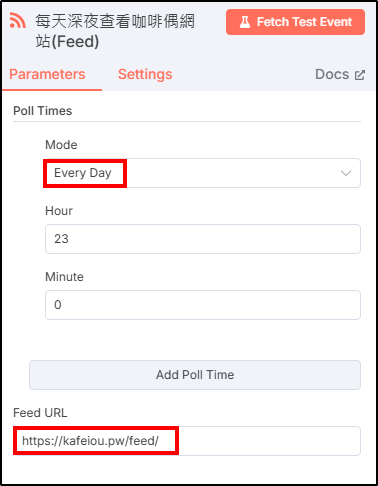
Task: Select the Every Day mode combo box
Action: click(x=203, y=173)
